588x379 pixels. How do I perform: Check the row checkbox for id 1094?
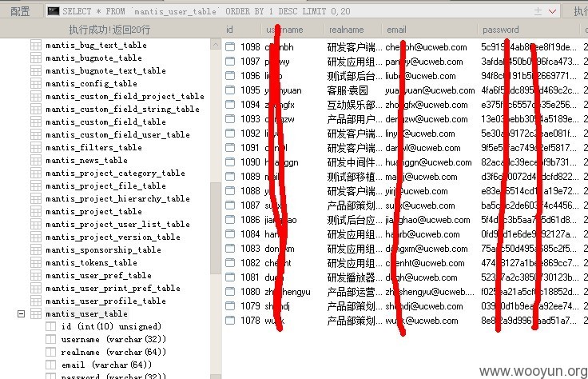(230, 104)
